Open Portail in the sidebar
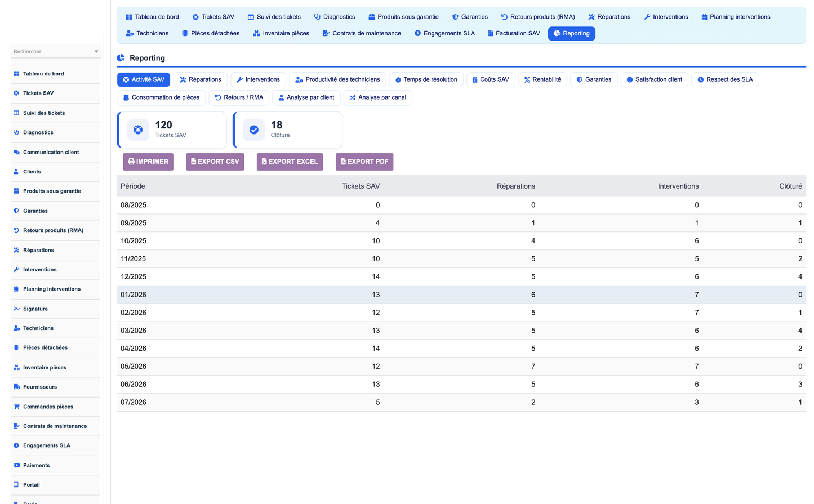 [x=32, y=485]
